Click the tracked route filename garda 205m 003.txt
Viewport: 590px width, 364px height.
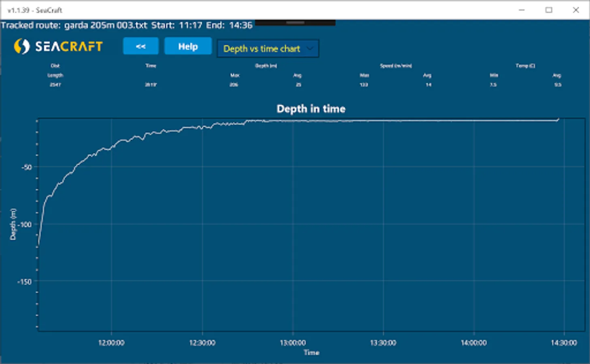(x=106, y=25)
